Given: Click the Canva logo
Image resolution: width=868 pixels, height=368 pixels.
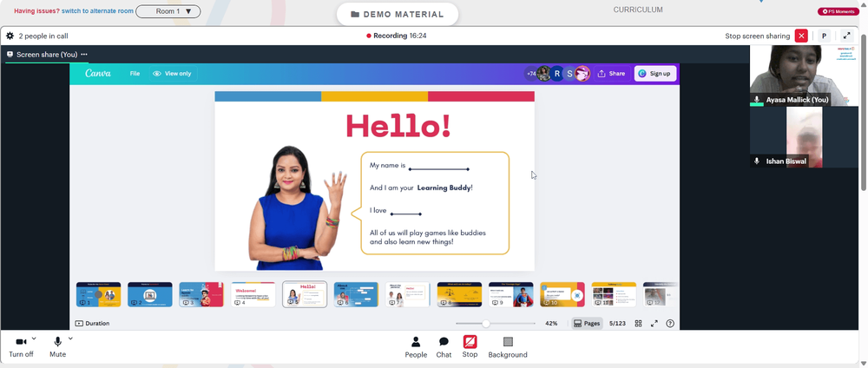Looking at the screenshot, I should click(98, 73).
